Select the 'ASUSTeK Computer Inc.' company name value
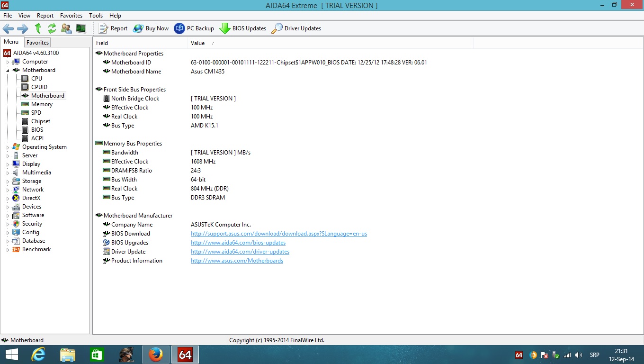This screenshot has width=644, height=364. click(x=221, y=225)
